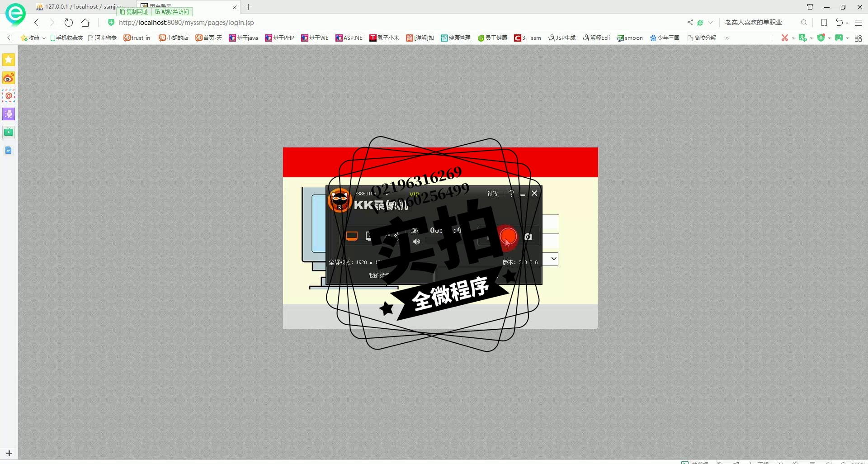This screenshot has height=464, width=868.
Task: Click the yellow star favorites sidebar icon
Action: (x=9, y=60)
